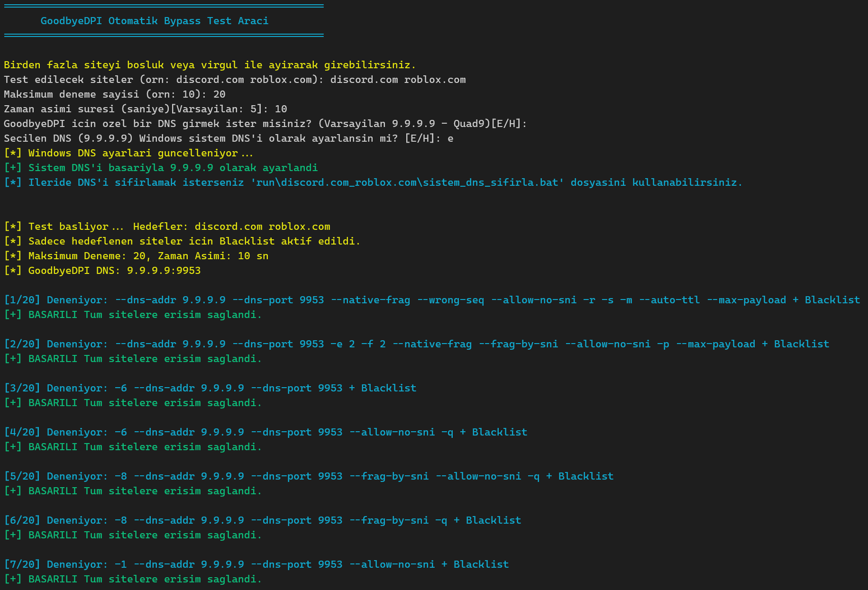The width and height of the screenshot is (868, 590).
Task: Click the BASARILI result under attempt [2/20]
Action: pos(133,359)
